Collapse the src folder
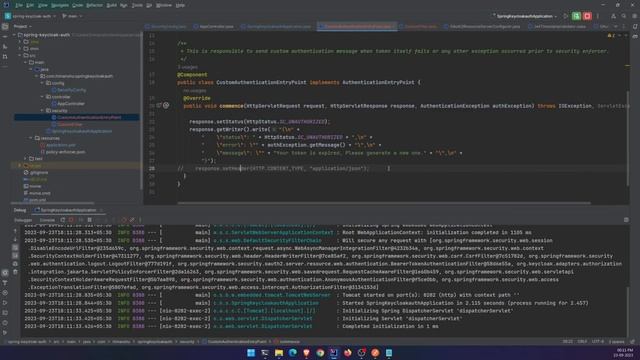This screenshot has width=640, height=360. (20, 56)
